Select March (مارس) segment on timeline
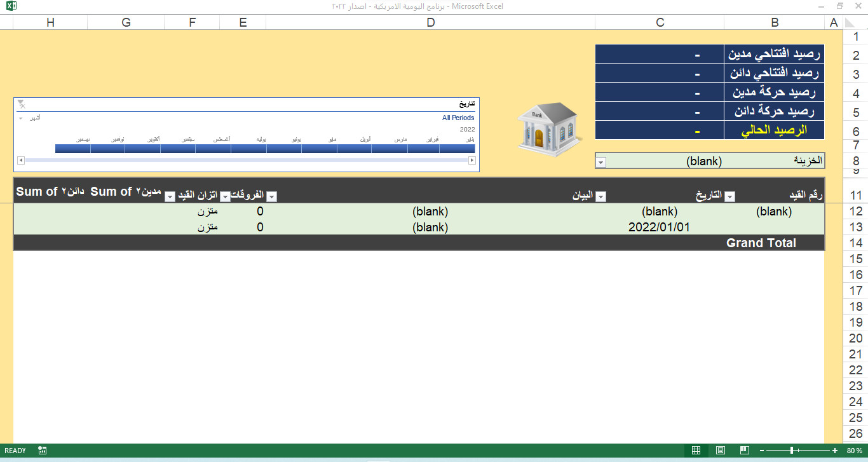Screen dimensions: 868x462 (390, 148)
